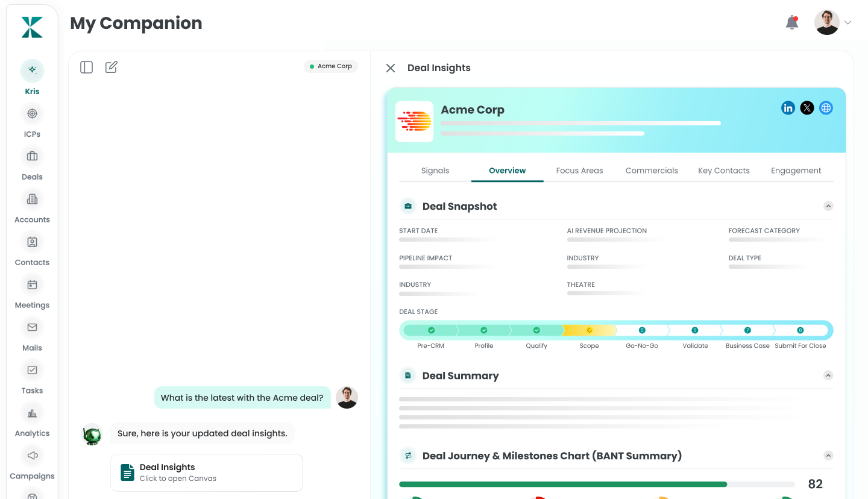This screenshot has height=499, width=868.
Task: Select the Overview tab
Action: coord(508,171)
